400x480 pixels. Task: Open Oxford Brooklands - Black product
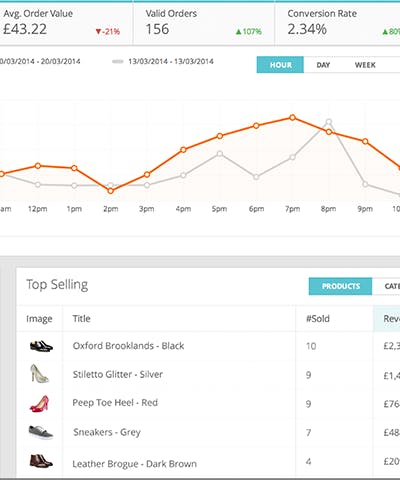(x=128, y=346)
